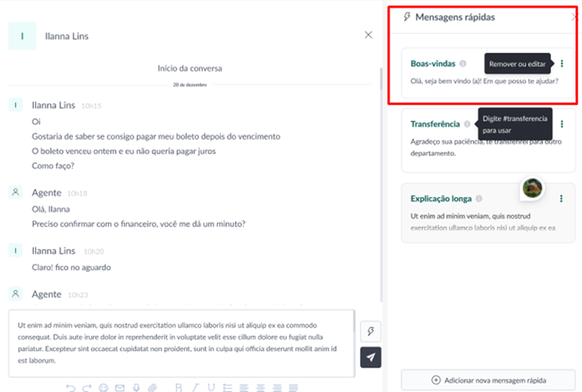Select the Remover ou editar menu entry

(517, 63)
